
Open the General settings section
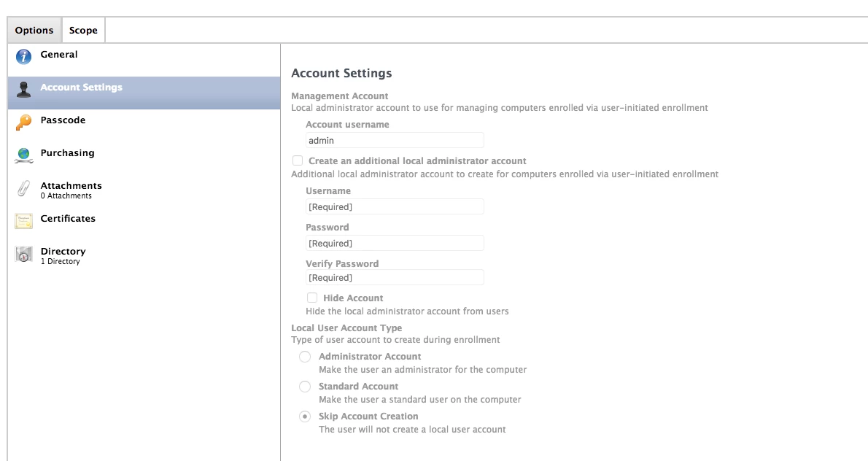coord(144,60)
